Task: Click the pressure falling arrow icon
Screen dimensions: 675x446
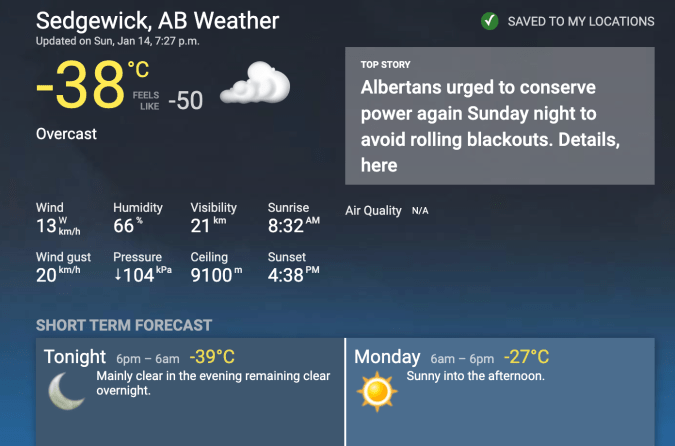Action: coord(118,275)
